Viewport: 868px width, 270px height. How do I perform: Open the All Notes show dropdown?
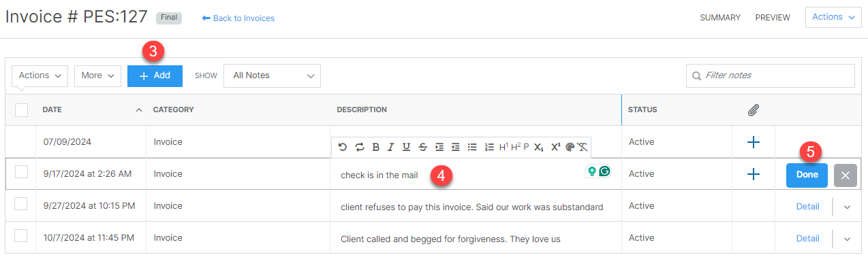[x=272, y=75]
